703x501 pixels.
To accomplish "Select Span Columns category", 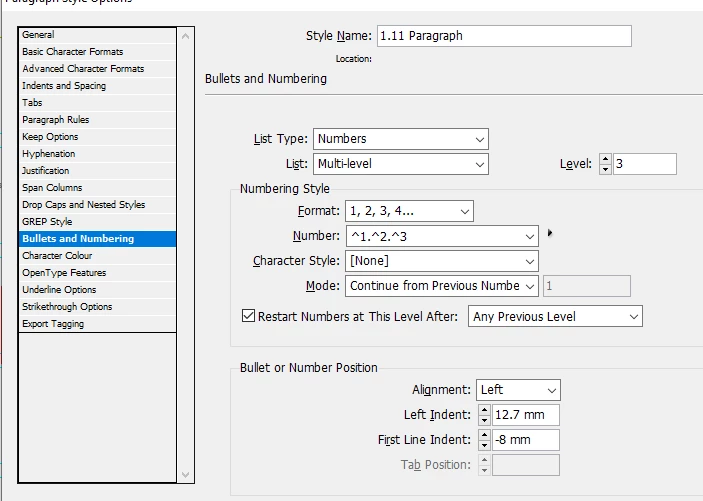I will point(97,188).
